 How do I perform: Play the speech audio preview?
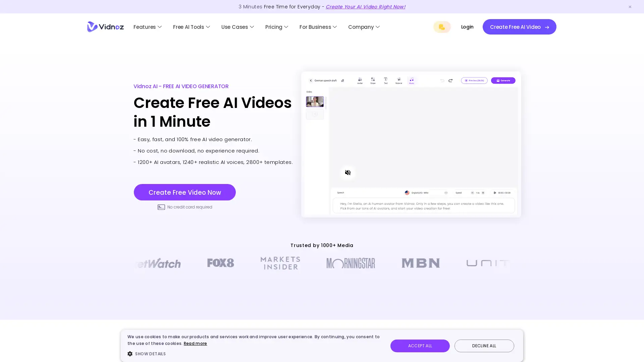[x=495, y=193]
